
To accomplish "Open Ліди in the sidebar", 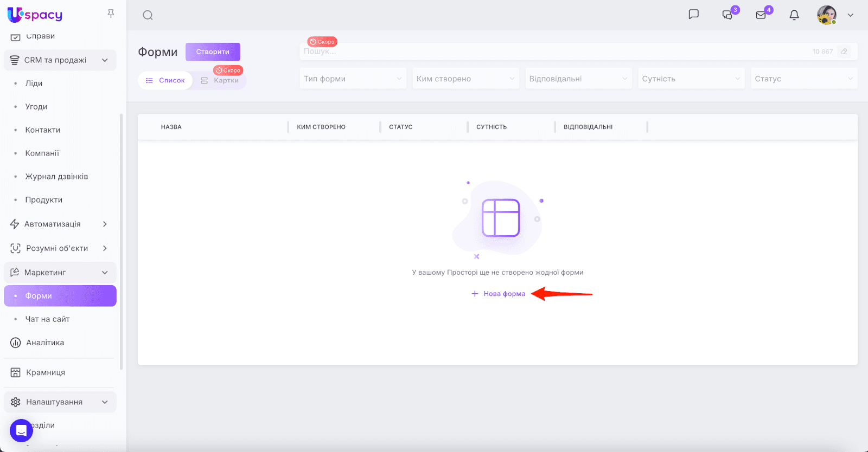I will 34,83.
